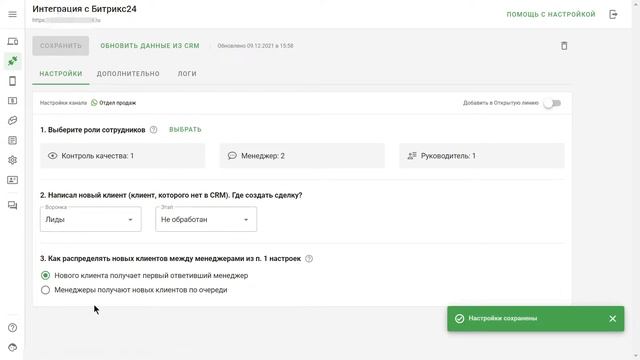Open the help question-mark icon in sidebar
Viewport: 640px width, 360px height.
13,328
